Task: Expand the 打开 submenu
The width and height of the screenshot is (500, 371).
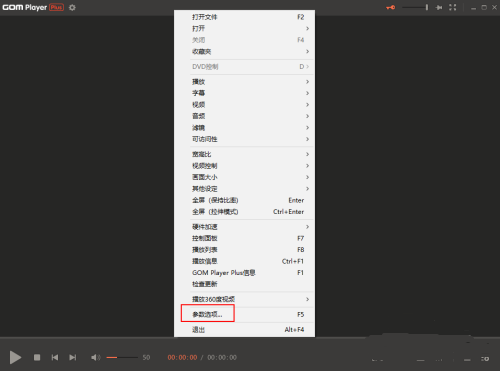Action: point(244,28)
